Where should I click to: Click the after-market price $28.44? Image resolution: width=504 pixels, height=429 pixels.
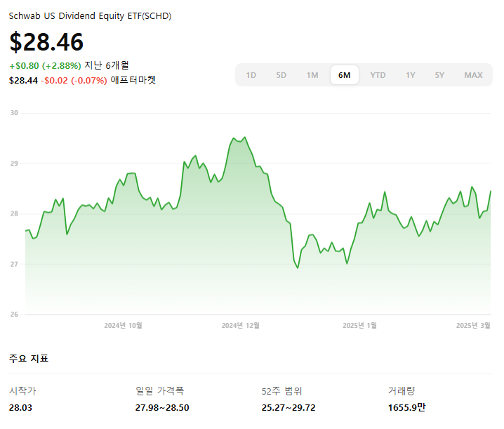(23, 81)
